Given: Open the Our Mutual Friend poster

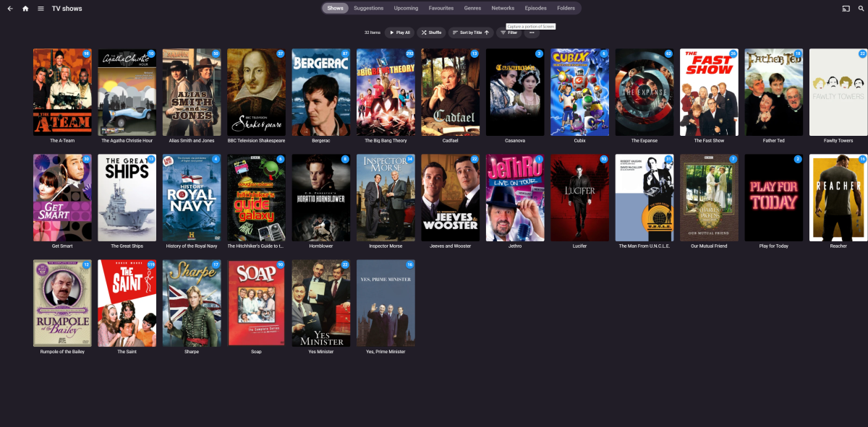Looking at the screenshot, I should (709, 197).
